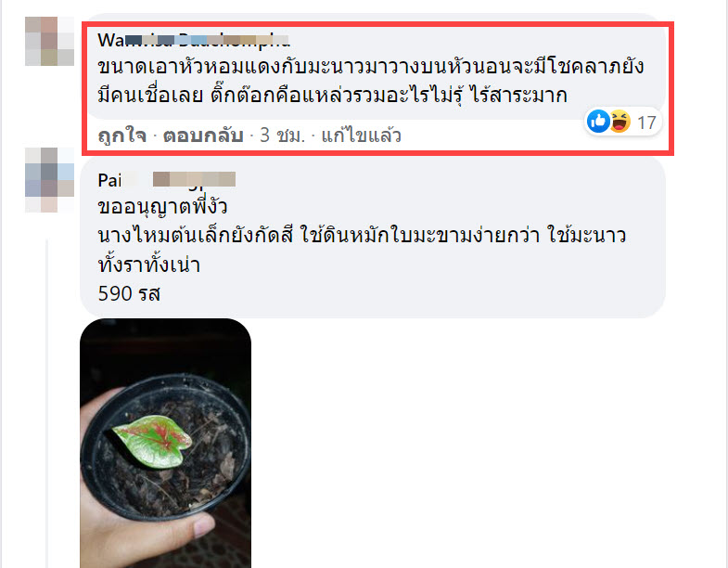Click ตอบกลับ to reply to the comment

[203, 136]
